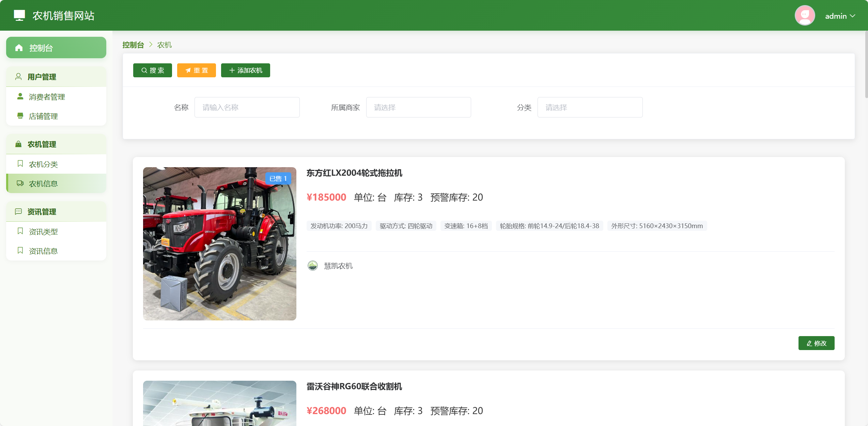Image resolution: width=868 pixels, height=426 pixels.
Task: Click 修改 to edit 东方红LX2004
Action: pyautogui.click(x=816, y=343)
